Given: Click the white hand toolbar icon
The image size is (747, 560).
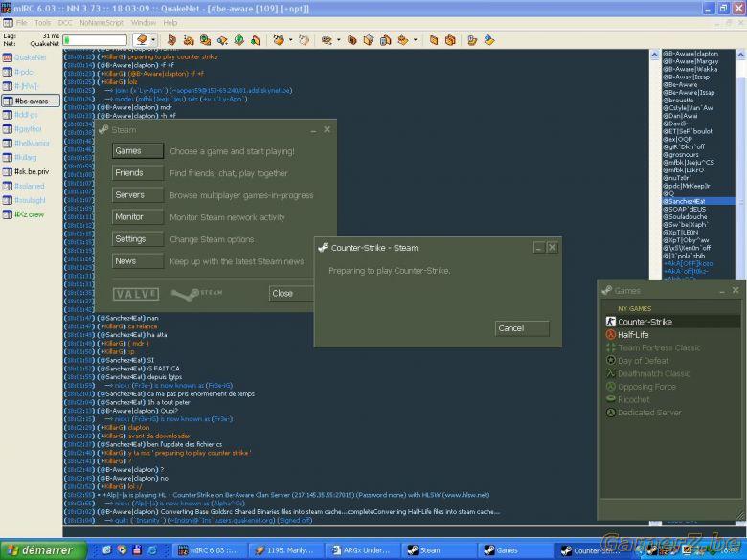Looking at the screenshot, I should 304,40.
